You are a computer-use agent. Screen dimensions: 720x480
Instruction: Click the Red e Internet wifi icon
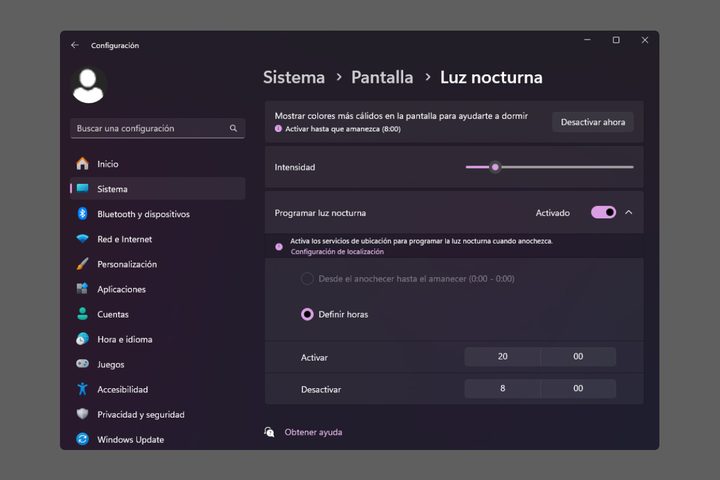pyautogui.click(x=83, y=239)
